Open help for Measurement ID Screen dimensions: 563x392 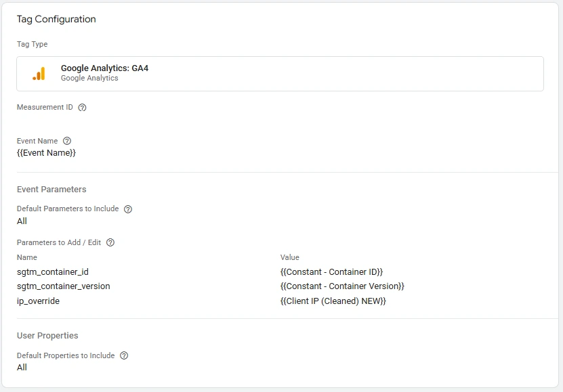pyautogui.click(x=83, y=108)
